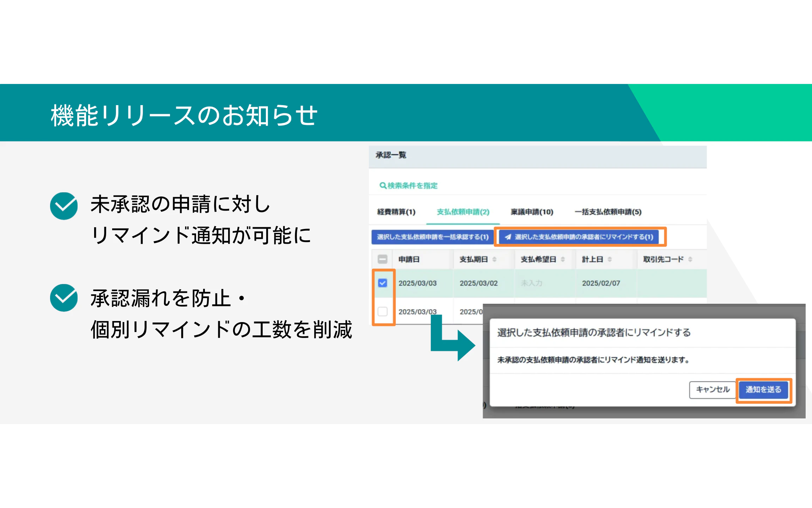
Task: Sort by 支払希望日 using its sort arrows
Action: point(563,259)
